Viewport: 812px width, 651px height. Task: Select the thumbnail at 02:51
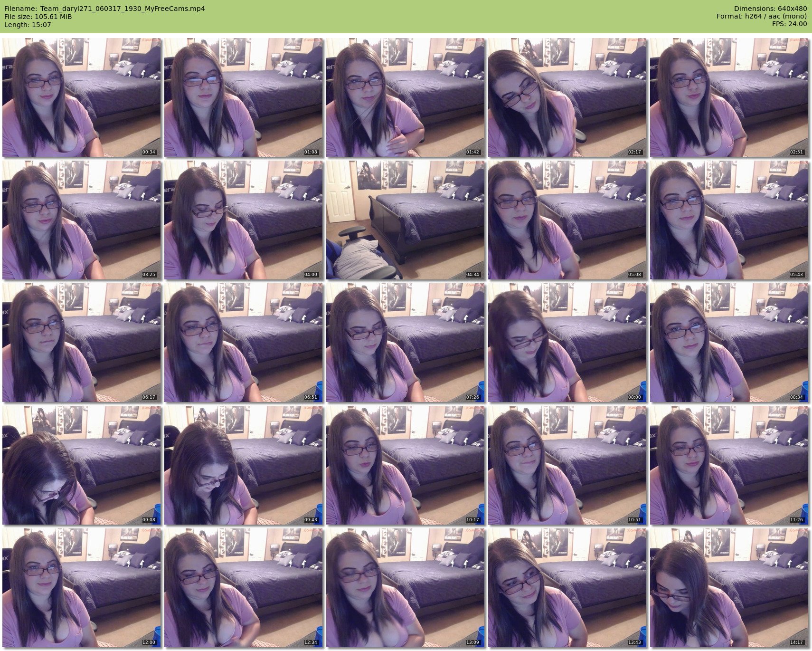[x=729, y=97]
